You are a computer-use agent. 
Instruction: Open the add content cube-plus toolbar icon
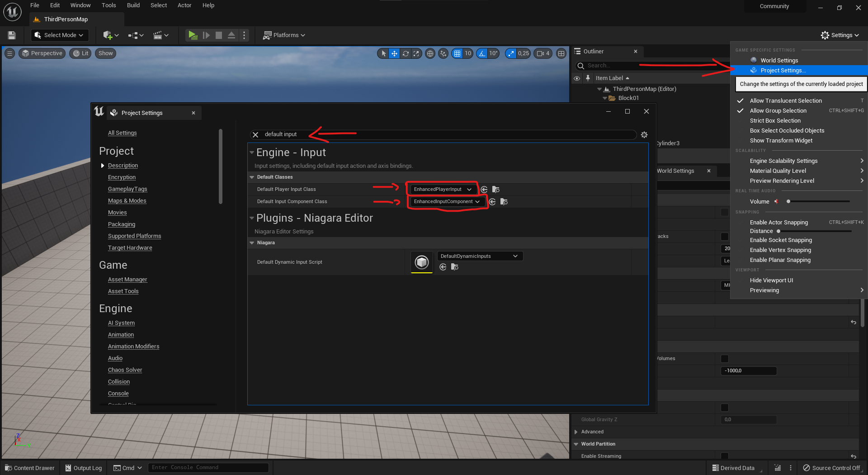click(x=111, y=35)
